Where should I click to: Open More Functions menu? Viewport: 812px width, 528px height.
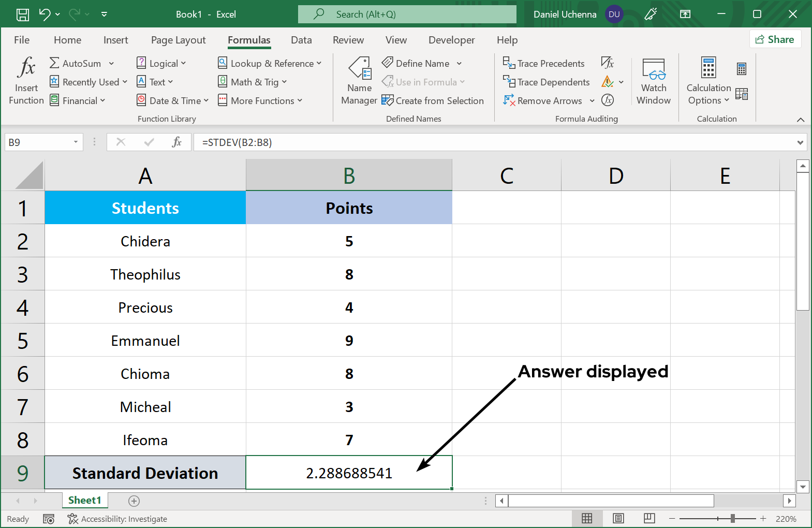[260, 100]
